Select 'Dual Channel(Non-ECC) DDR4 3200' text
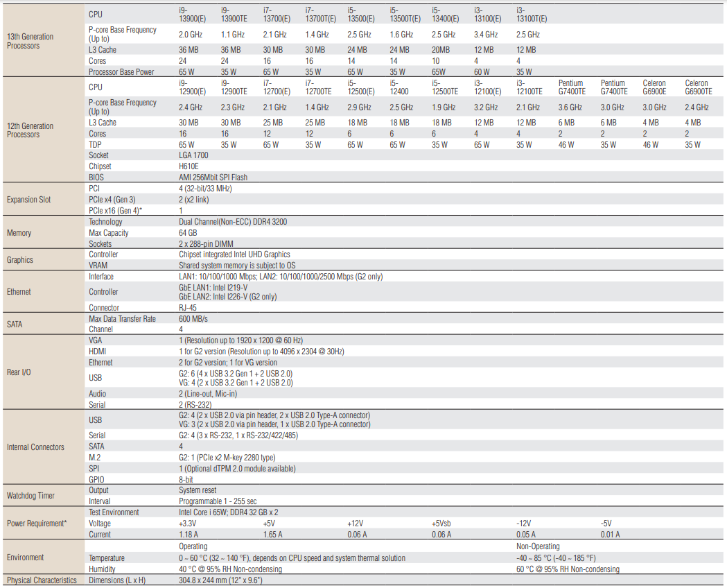This screenshot has width=727, height=588. coord(233,222)
